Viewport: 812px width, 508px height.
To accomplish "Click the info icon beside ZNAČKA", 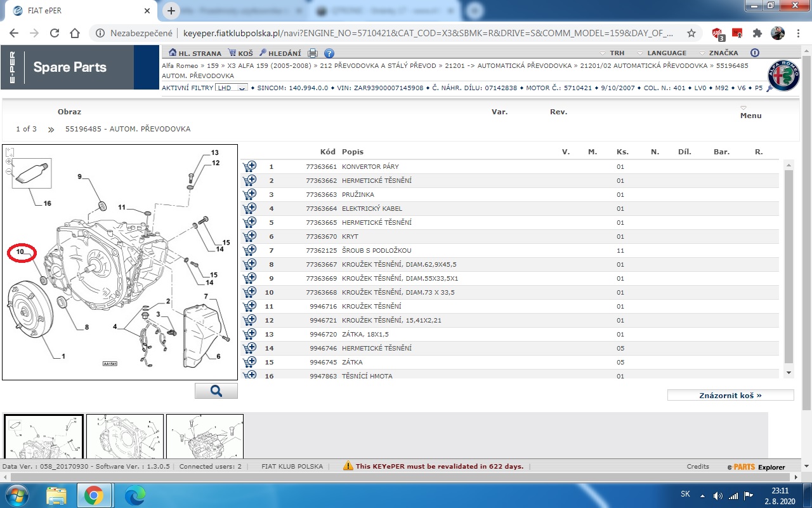I will pyautogui.click(x=754, y=53).
